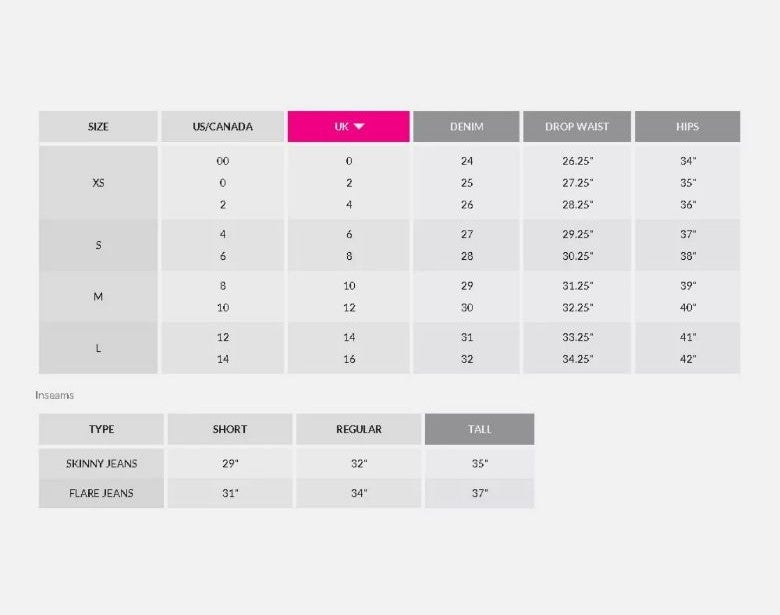Select the US/CANADA column header
Image resolution: width=780 pixels, height=615 pixels.
coord(222,126)
